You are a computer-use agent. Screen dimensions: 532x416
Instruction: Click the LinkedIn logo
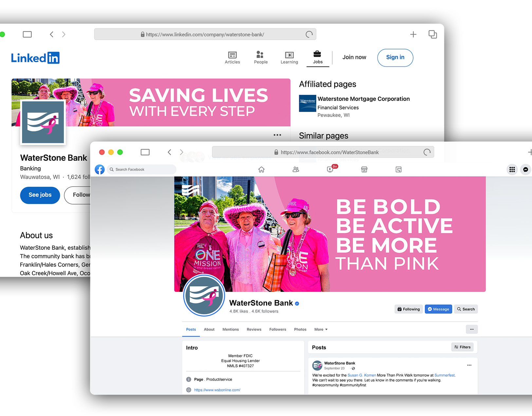pyautogui.click(x=35, y=58)
